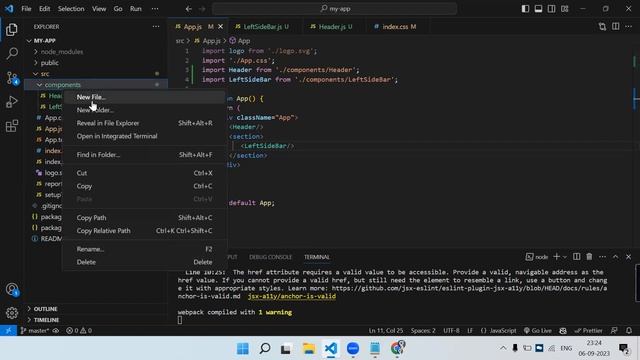Open Chrome from the taskbar
This screenshot has height=360, width=640.
[397, 348]
